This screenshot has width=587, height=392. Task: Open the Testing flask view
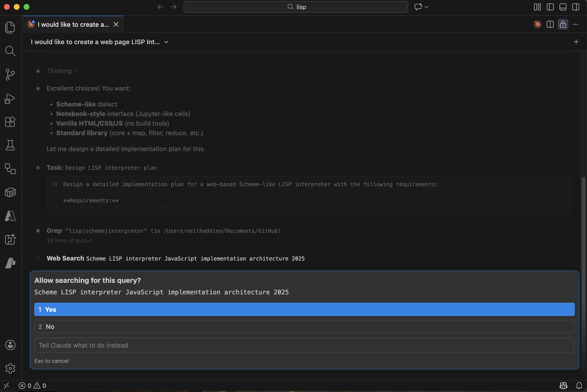click(10, 145)
